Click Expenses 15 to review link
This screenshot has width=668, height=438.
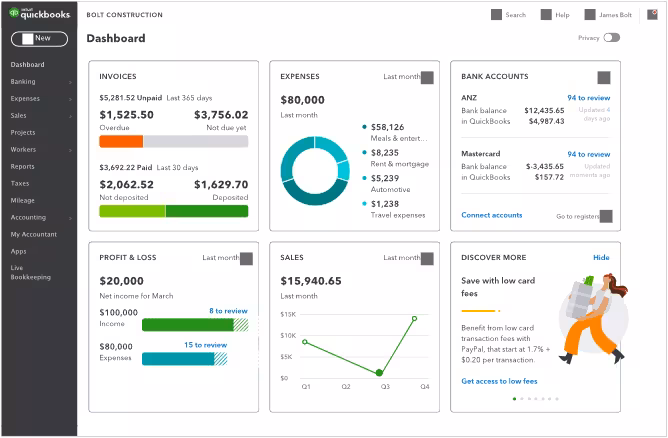point(206,345)
